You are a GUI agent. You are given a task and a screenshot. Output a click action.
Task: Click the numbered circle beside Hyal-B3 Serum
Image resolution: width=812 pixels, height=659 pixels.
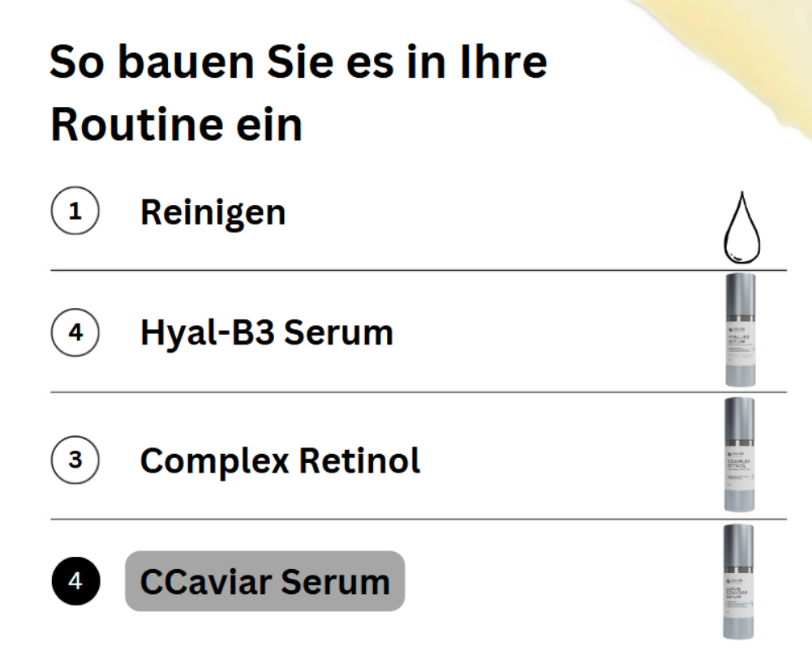[x=75, y=332]
